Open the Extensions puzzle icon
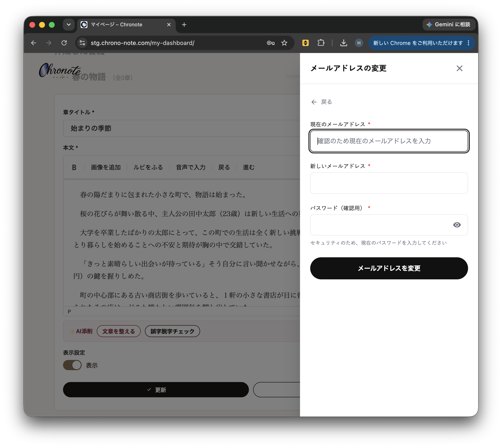 (321, 43)
